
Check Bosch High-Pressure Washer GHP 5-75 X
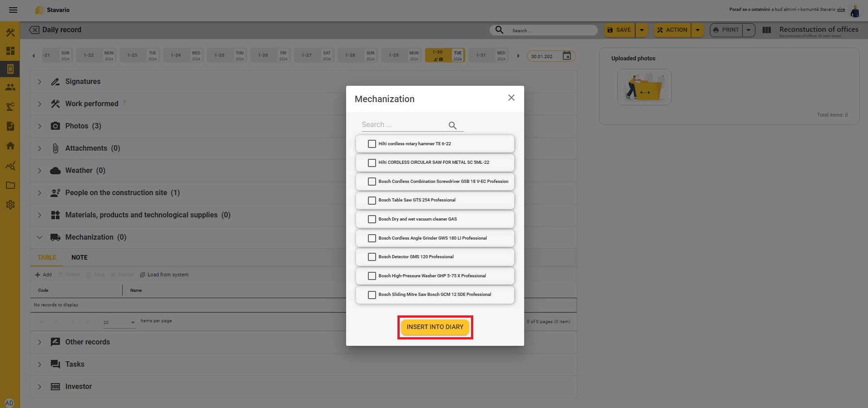[372, 276]
